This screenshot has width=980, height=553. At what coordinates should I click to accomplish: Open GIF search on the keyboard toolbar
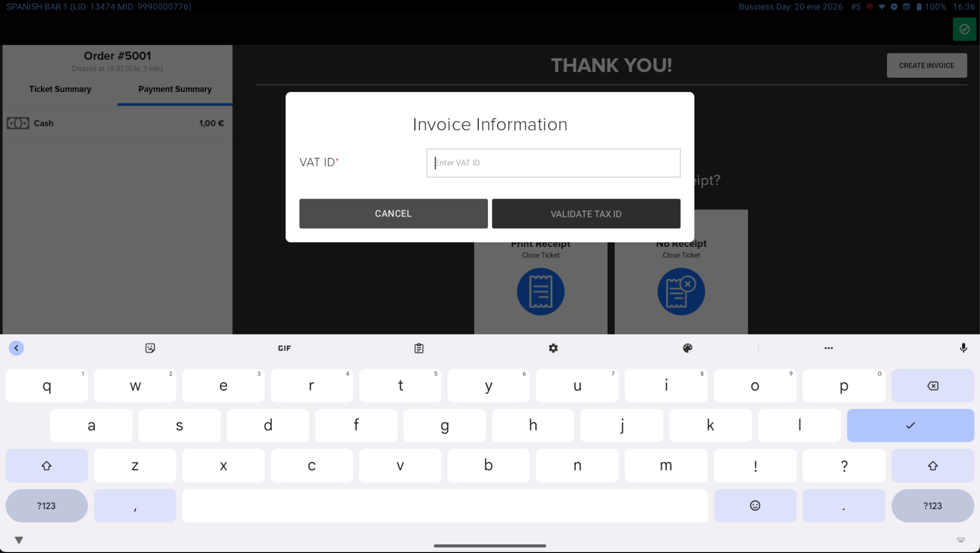pos(284,348)
